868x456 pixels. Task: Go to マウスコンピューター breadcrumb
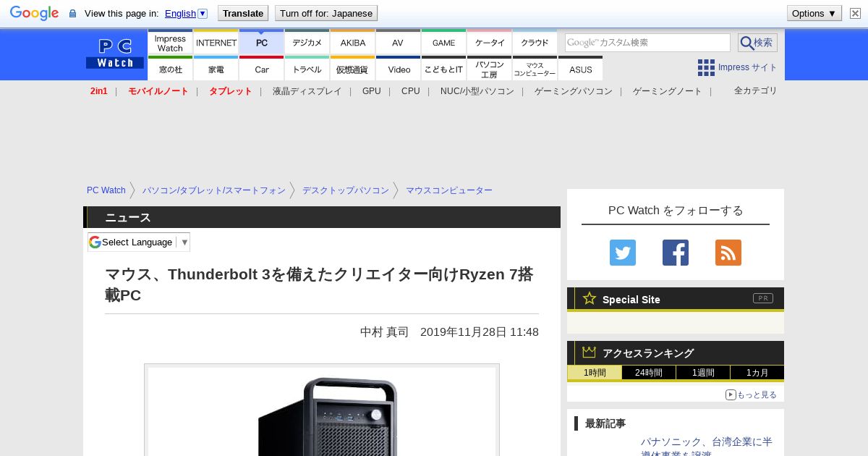[449, 190]
